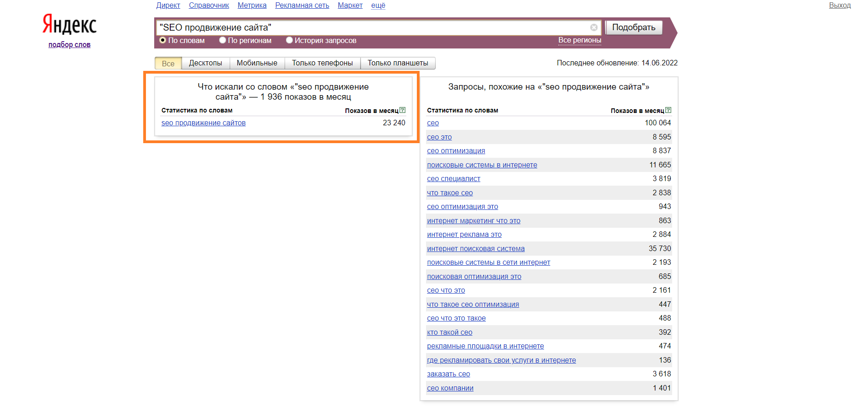Screen dimensions: 868x407
Task: Open 'поисковые системы в интернете' query link
Action: tap(482, 165)
